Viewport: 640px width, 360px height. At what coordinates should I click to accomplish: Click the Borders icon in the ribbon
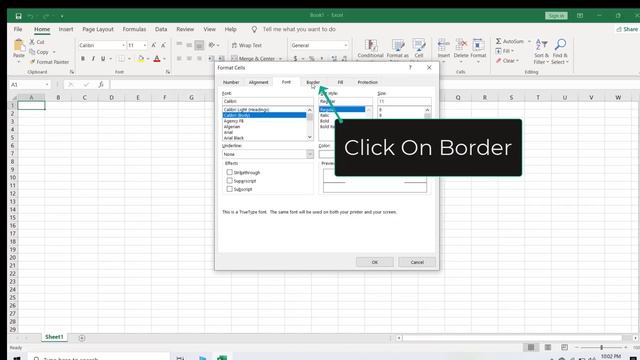point(121,59)
